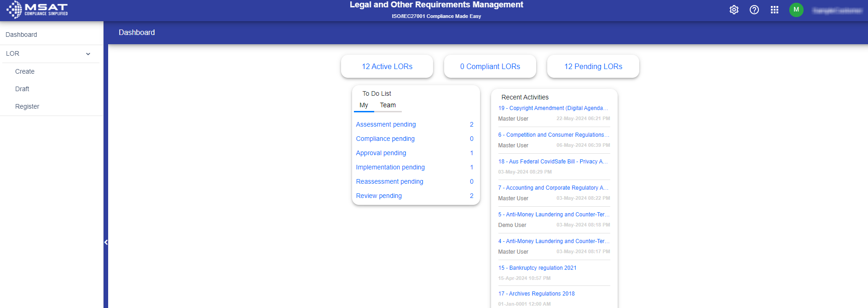Open Dashboard in the sidebar
Viewport: 868px width, 308px height.
tap(21, 35)
